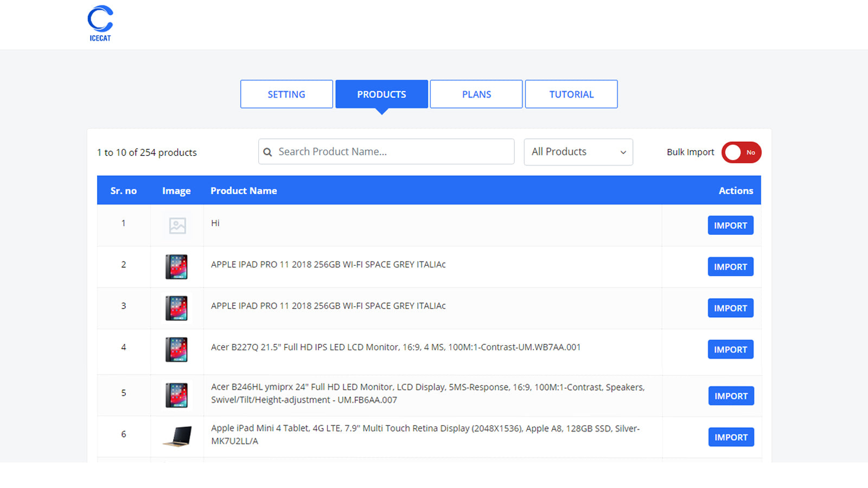Image resolution: width=868 pixels, height=488 pixels.
Task: Select product image for Acer B246HL monitor
Action: (x=177, y=395)
